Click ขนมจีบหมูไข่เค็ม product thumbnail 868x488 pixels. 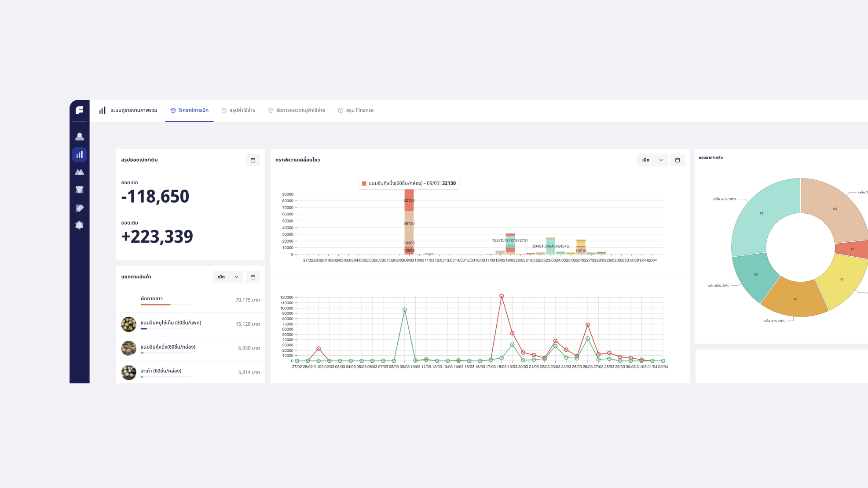pos(128,324)
